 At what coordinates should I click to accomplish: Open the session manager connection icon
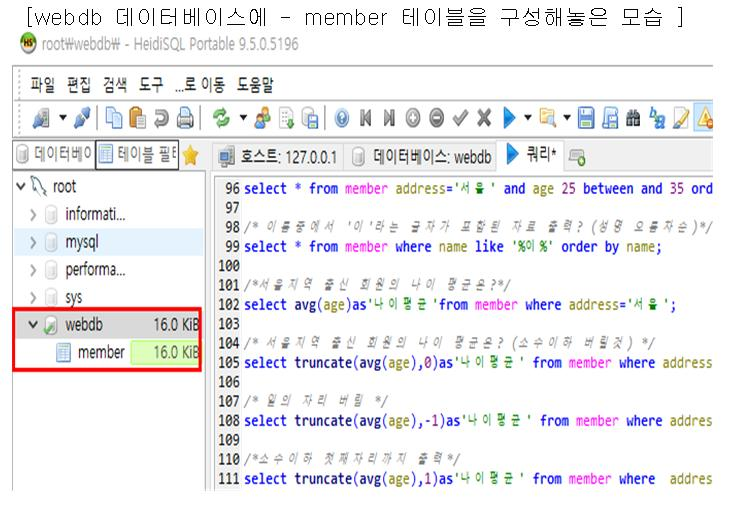coord(41,118)
